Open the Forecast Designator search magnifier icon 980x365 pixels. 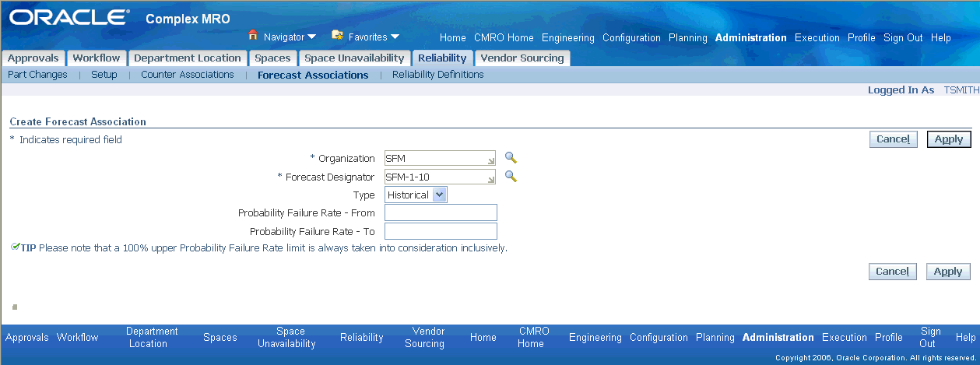point(511,177)
